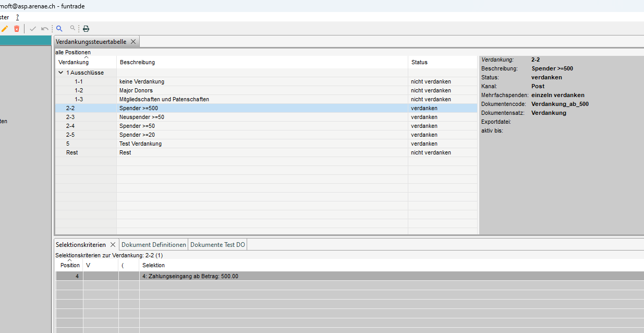Screen dimensions: 644x333
Task: Click the Status column header
Action: 419,62
